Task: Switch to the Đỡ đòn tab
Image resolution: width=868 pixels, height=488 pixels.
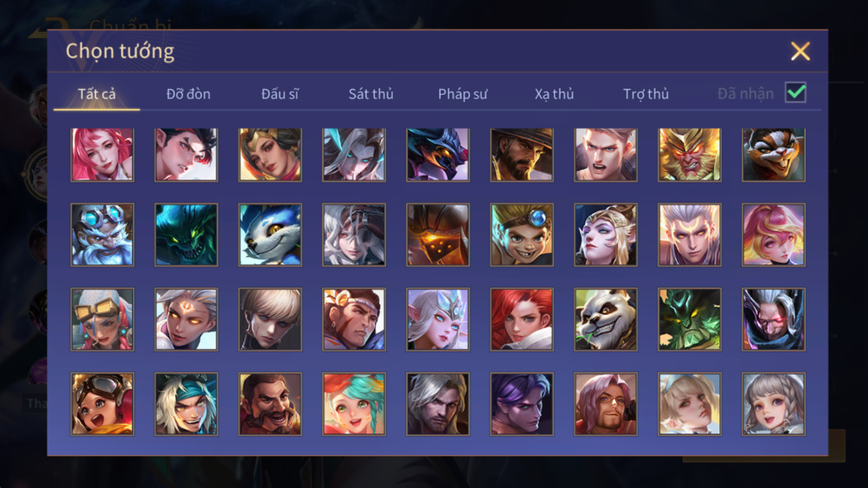Action: pyautogui.click(x=188, y=94)
